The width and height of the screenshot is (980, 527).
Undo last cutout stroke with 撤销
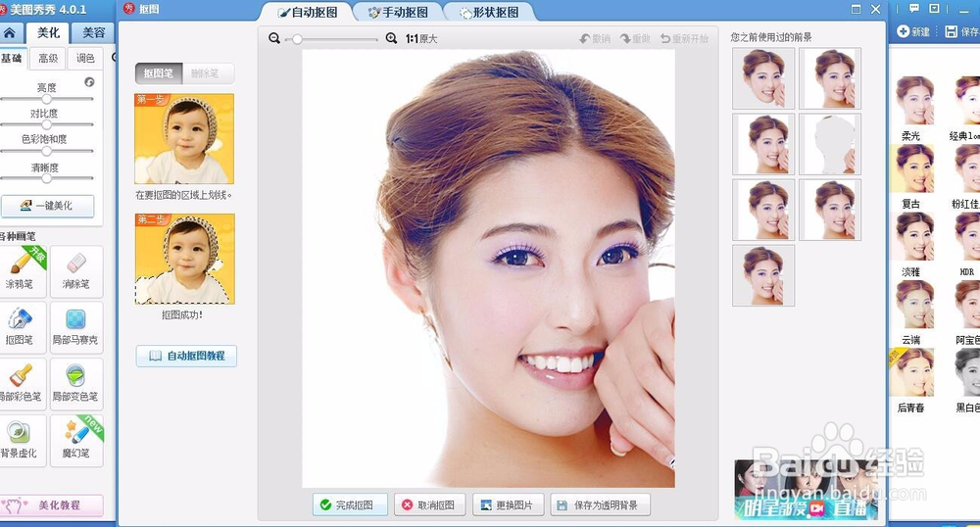(595, 39)
